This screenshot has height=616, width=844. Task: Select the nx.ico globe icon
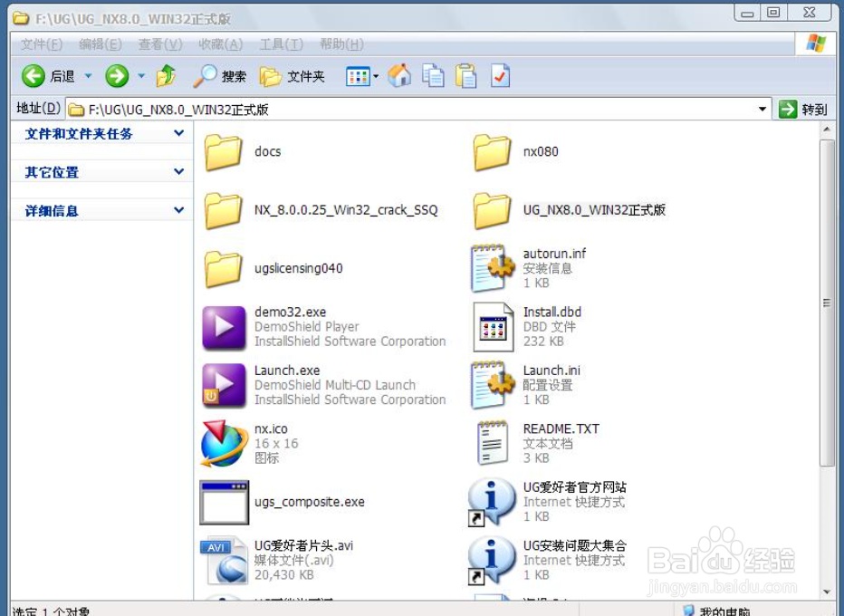pos(224,443)
